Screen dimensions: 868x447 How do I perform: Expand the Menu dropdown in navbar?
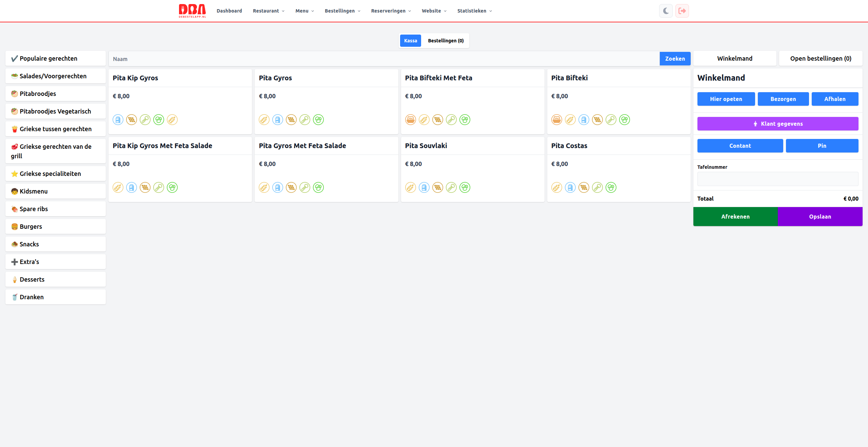304,11
